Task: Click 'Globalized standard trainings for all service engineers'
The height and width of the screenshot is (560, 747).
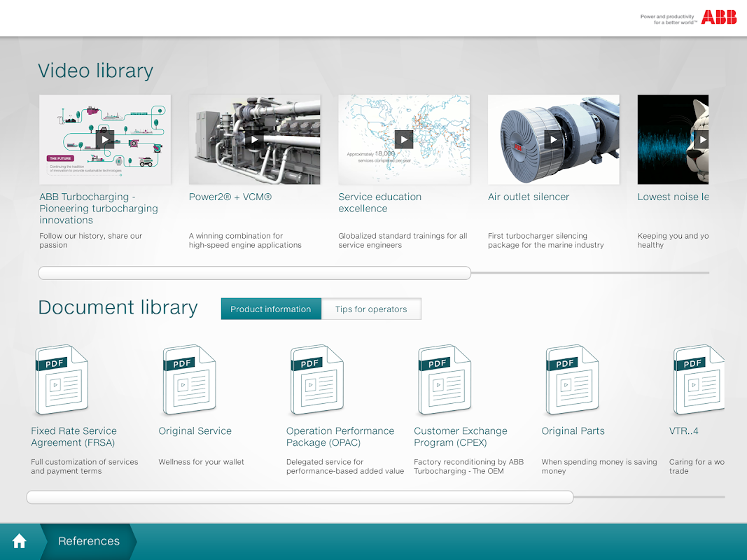Action: point(403,241)
